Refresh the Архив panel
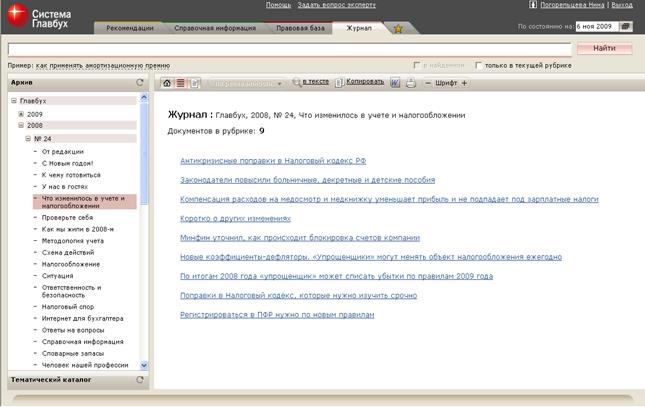 [140, 82]
